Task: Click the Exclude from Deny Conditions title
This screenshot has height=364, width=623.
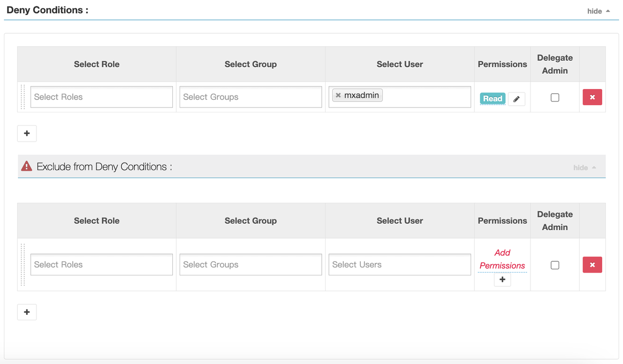Action: coord(104,166)
